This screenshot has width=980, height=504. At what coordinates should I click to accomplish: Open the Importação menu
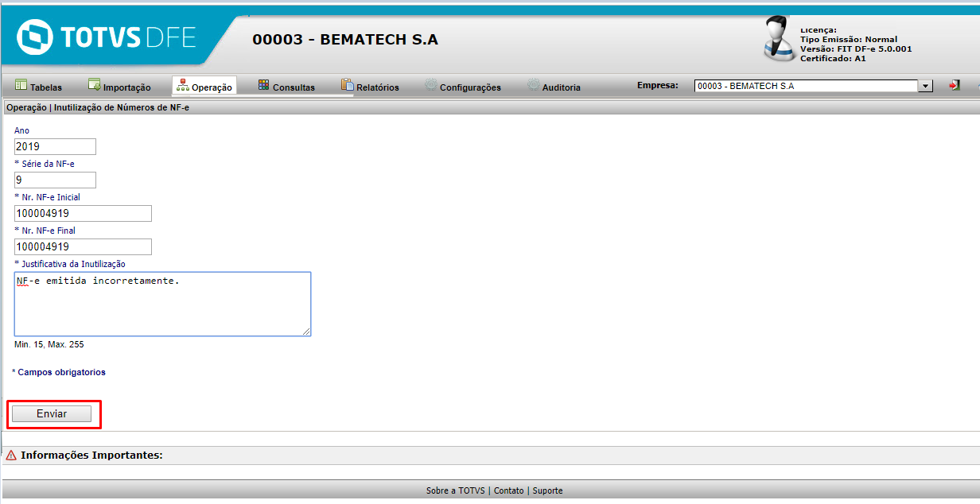click(x=120, y=86)
